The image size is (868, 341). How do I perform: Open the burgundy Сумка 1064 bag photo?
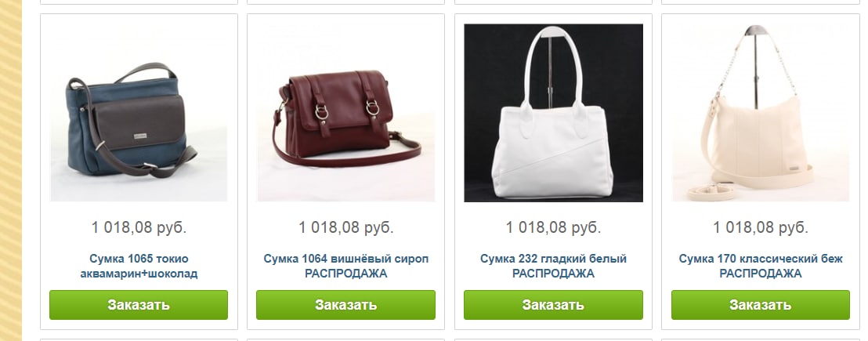(345, 113)
